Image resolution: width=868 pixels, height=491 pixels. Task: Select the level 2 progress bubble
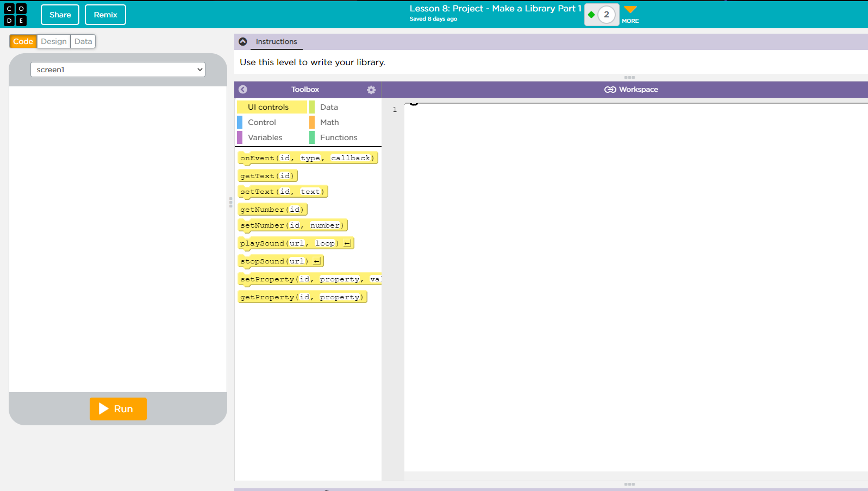pyautogui.click(x=607, y=15)
